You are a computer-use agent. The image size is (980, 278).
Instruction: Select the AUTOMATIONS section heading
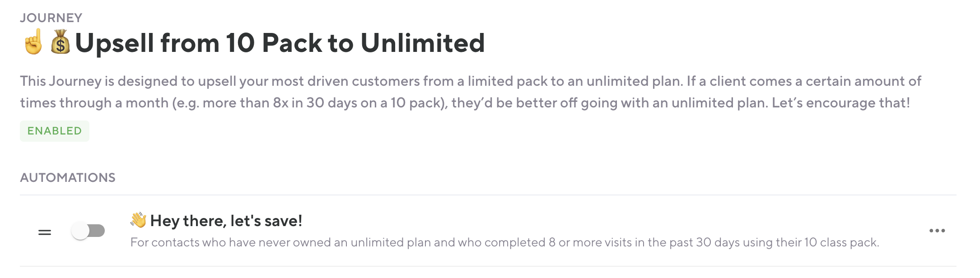[x=68, y=177]
